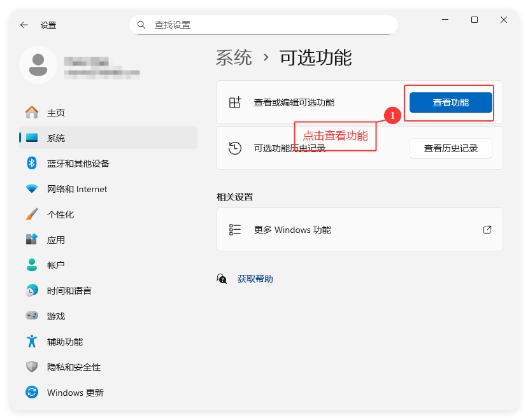The image size is (528, 420).
Task: Click the 辅助功能 accessibility icon
Action: click(x=32, y=342)
